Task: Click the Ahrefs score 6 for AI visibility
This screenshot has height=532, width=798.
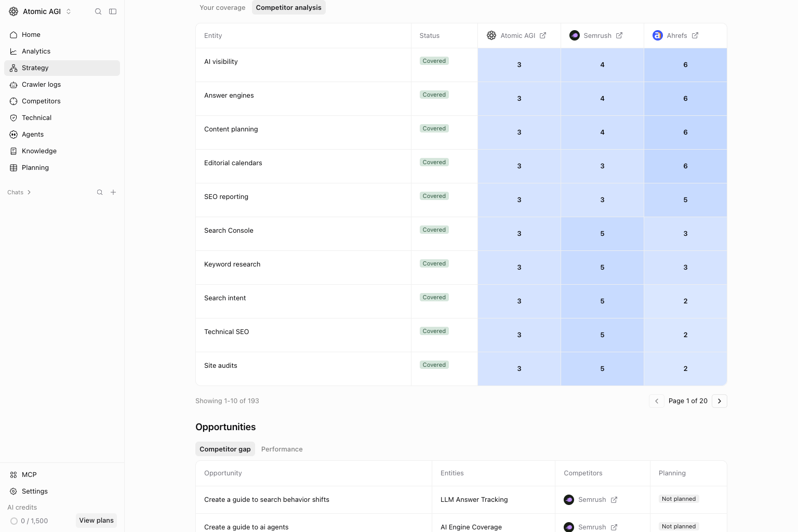Action: (685, 65)
